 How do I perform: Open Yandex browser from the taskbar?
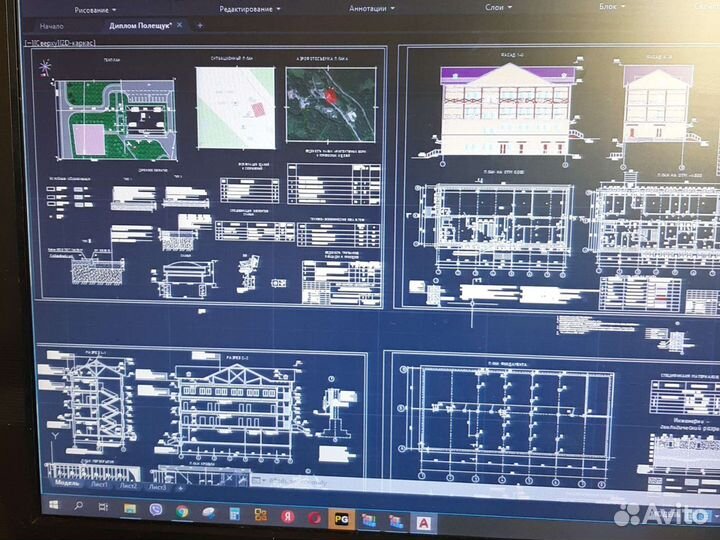pyautogui.click(x=288, y=514)
